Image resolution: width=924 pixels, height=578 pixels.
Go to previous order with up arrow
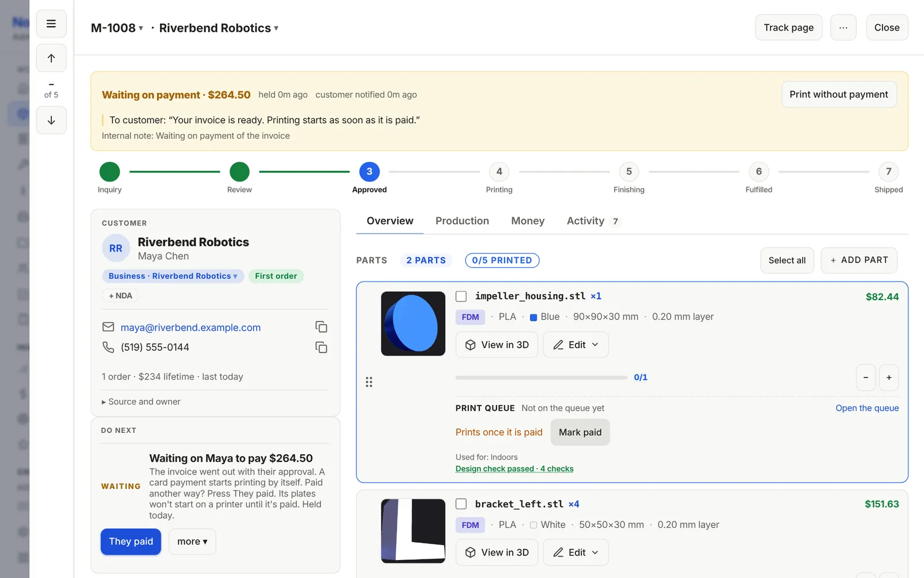[51, 58]
